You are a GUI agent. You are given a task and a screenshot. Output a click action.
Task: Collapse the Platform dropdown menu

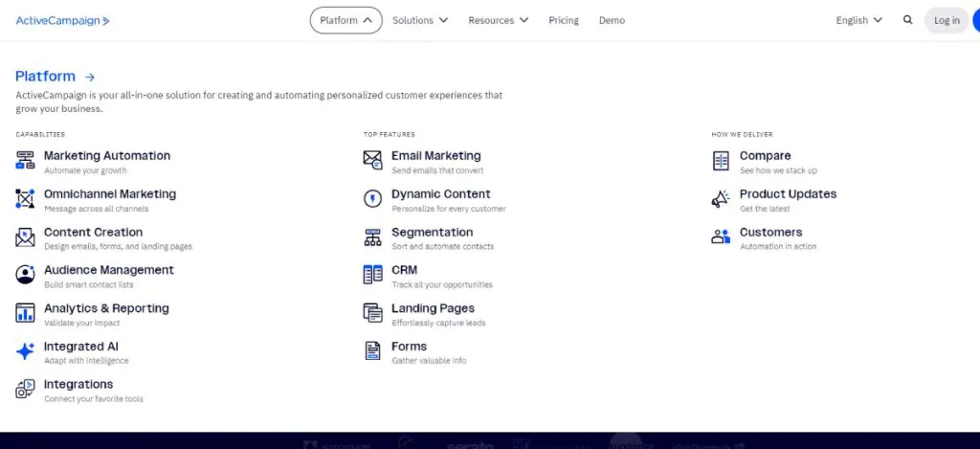(x=345, y=20)
